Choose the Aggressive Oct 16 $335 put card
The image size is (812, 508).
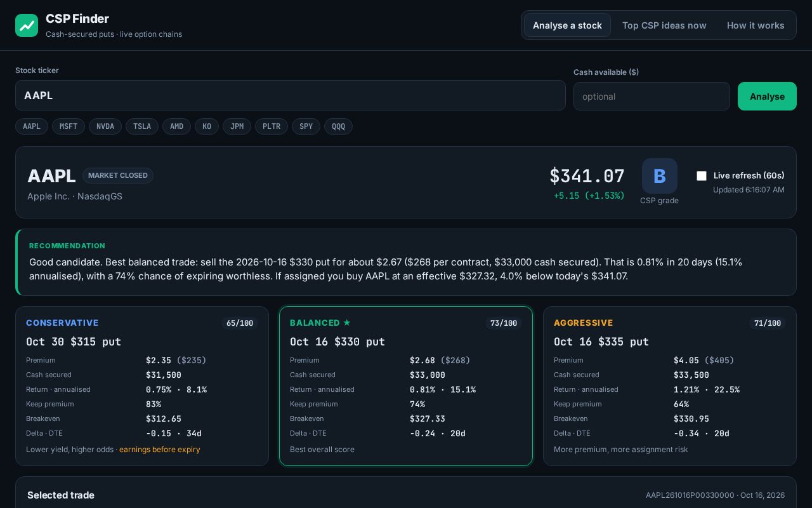point(670,386)
